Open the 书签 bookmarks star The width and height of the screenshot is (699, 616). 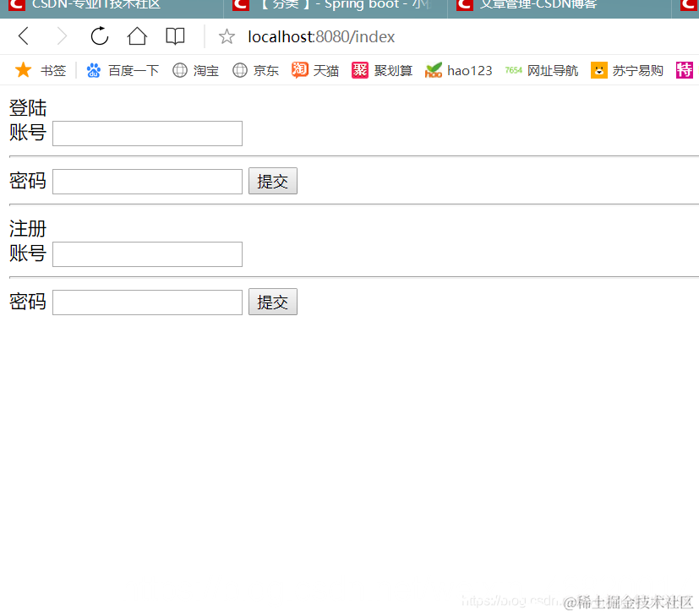point(40,70)
